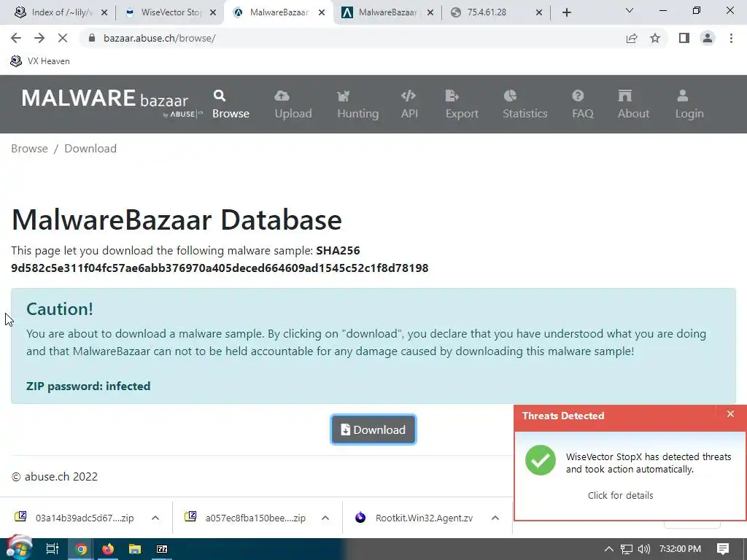747x560 pixels.
Task: Stop loading the page
Action: pyautogui.click(x=63, y=38)
